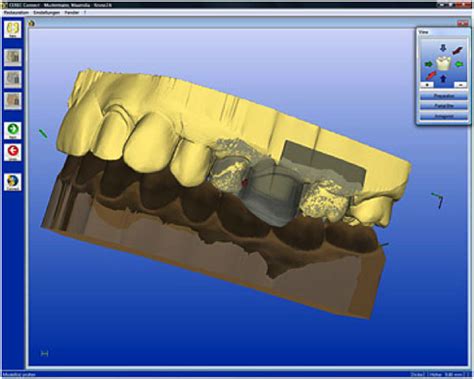Click dark blue up arrow in View panel
Viewport: 474px width, 379px height.
point(443,79)
